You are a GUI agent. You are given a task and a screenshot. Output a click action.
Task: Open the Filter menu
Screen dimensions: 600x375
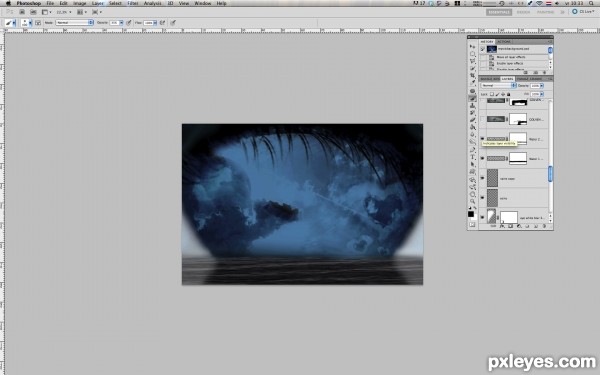tap(133, 3)
